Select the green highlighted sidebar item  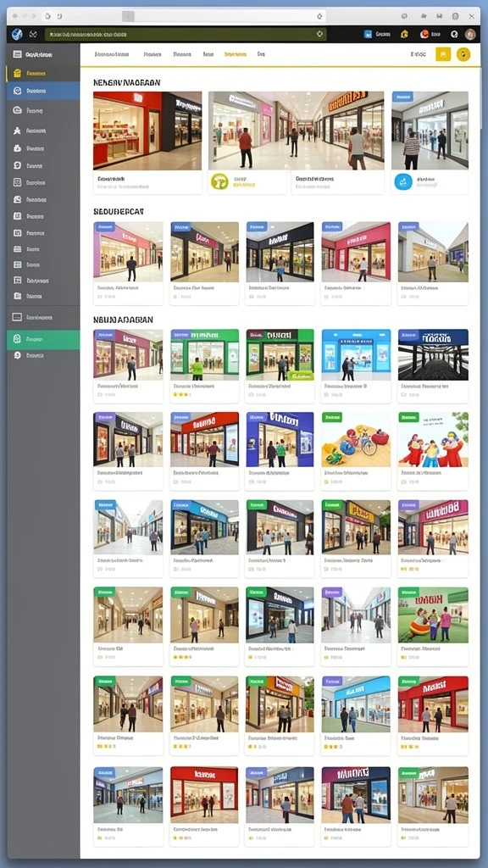pyautogui.click(x=43, y=339)
